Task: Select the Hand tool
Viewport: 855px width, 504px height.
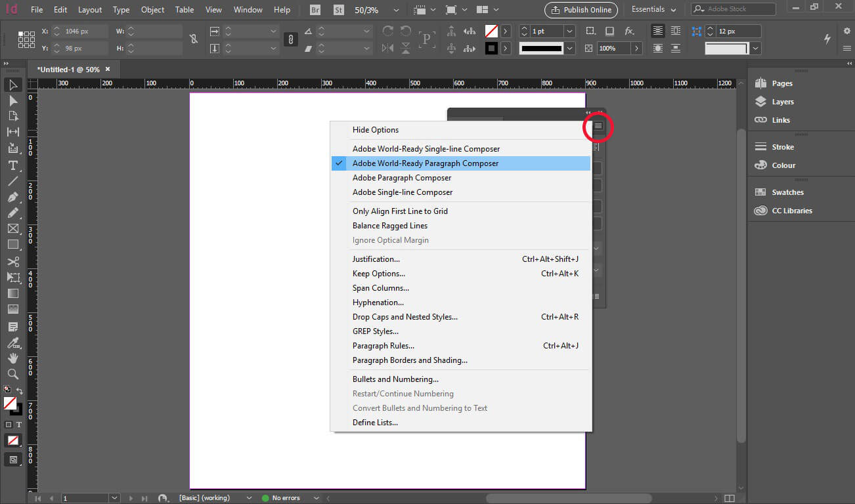Action: point(13,358)
